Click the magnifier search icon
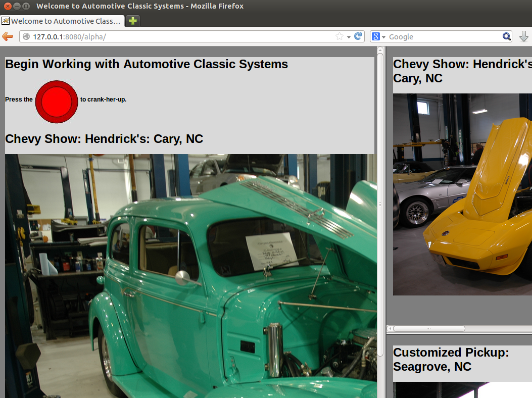The width and height of the screenshot is (532, 398). coord(506,36)
